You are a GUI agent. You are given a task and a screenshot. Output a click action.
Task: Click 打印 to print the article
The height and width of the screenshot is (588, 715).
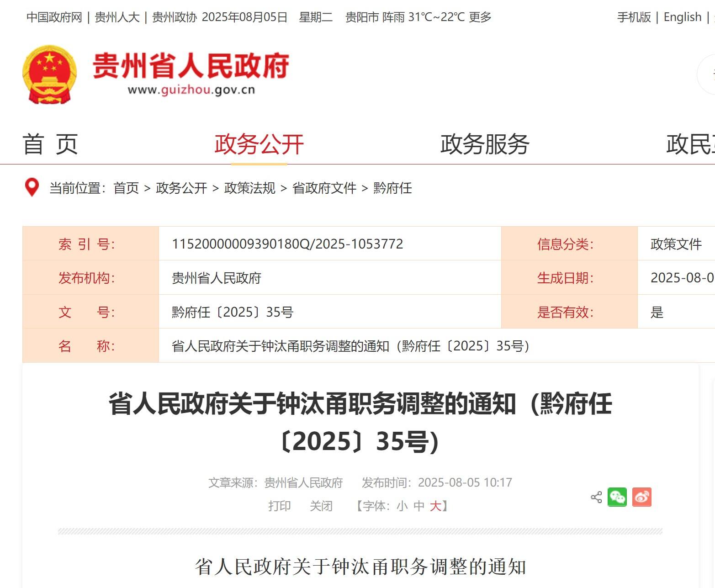tap(279, 506)
